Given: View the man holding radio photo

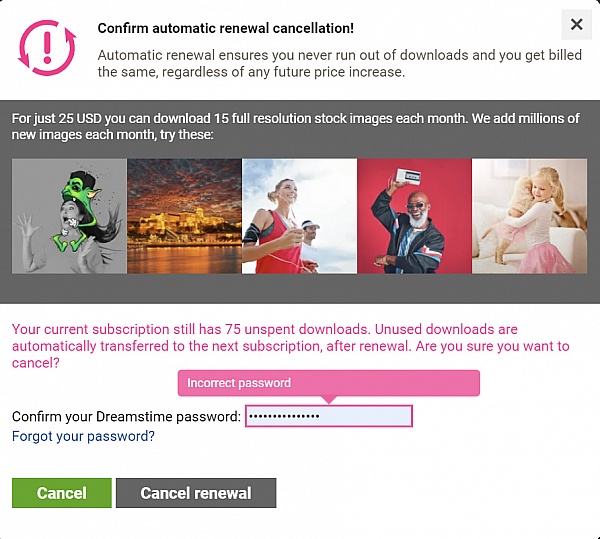Looking at the screenshot, I should click(x=414, y=216).
